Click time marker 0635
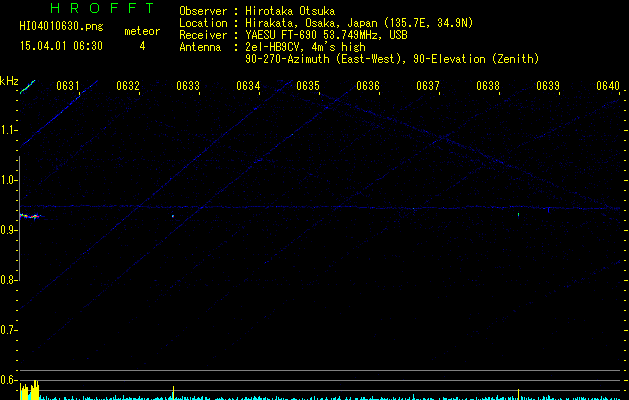Image resolution: width=629 pixels, height=400 pixels. pos(308,86)
